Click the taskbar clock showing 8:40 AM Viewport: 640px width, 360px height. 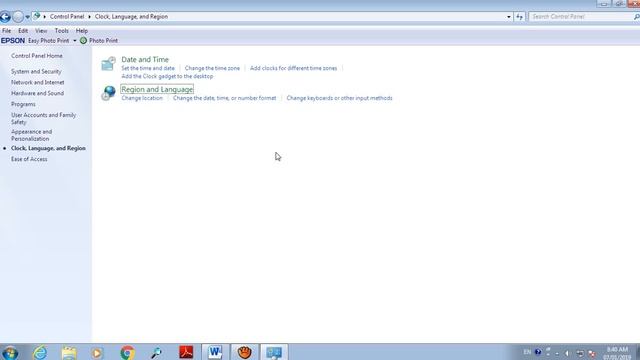tap(617, 353)
